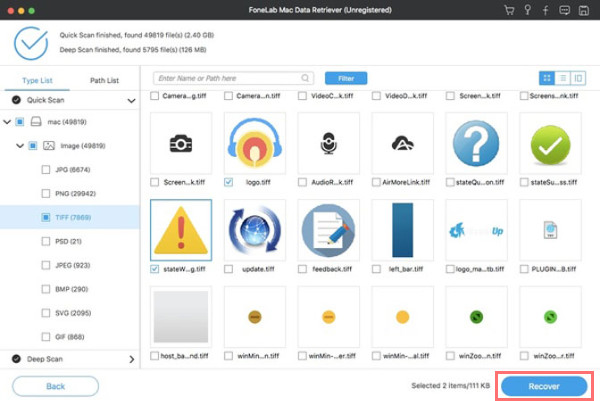Click the Recover button

(x=544, y=386)
